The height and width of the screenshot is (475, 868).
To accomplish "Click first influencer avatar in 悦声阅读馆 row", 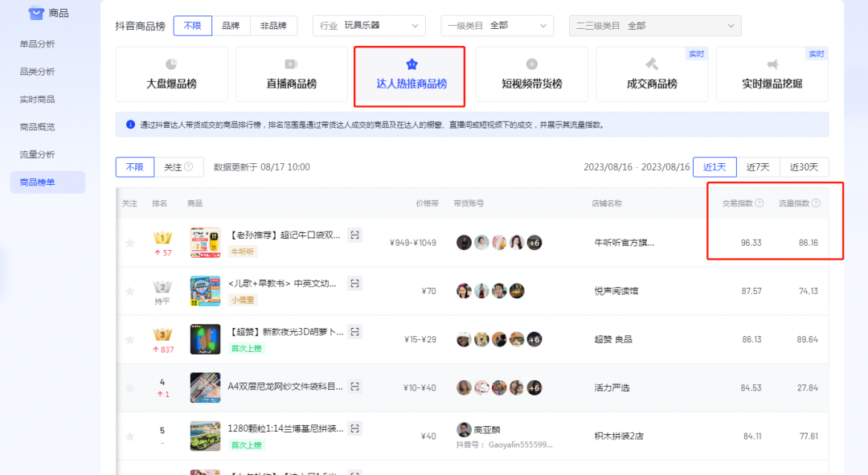I will point(464,291).
